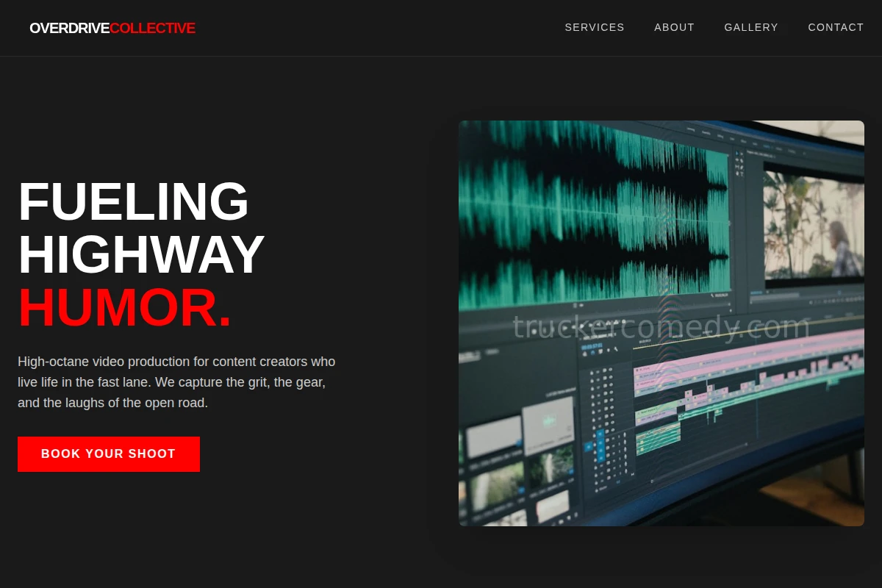This screenshot has height=588, width=882.
Task: Open the Gallery nav item
Action: (x=751, y=27)
